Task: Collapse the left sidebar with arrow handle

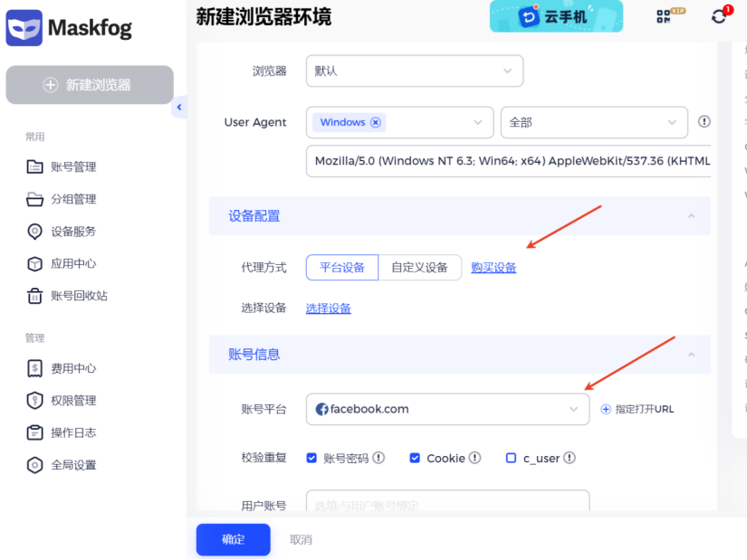Action: point(178,108)
